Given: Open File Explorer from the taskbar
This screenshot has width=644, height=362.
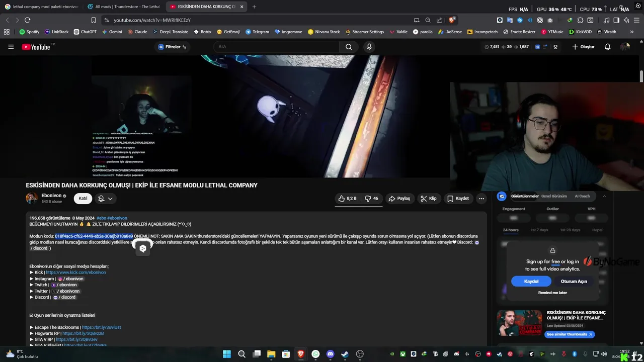Looking at the screenshot, I should [271, 354].
